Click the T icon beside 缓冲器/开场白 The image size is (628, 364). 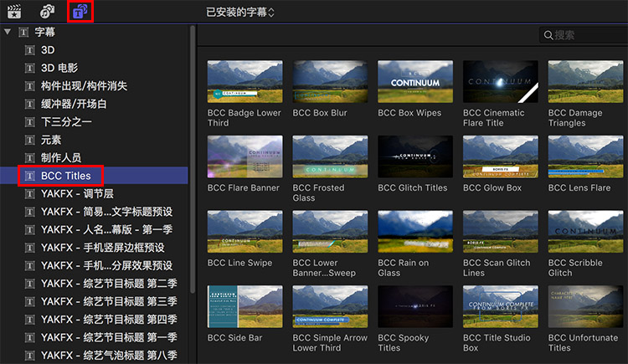coord(29,104)
